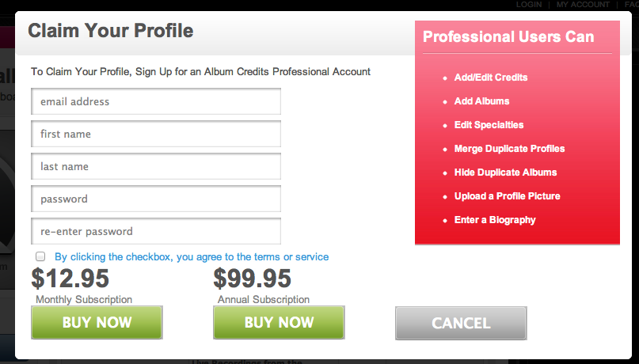Image resolution: width=639 pixels, height=364 pixels.
Task: Click into the password field
Action: 156,199
